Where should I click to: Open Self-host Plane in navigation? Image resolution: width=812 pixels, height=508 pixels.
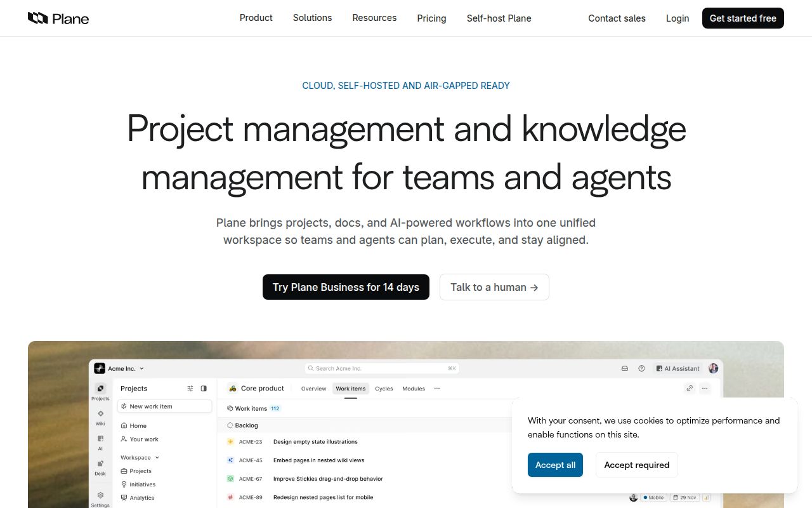[x=499, y=18]
